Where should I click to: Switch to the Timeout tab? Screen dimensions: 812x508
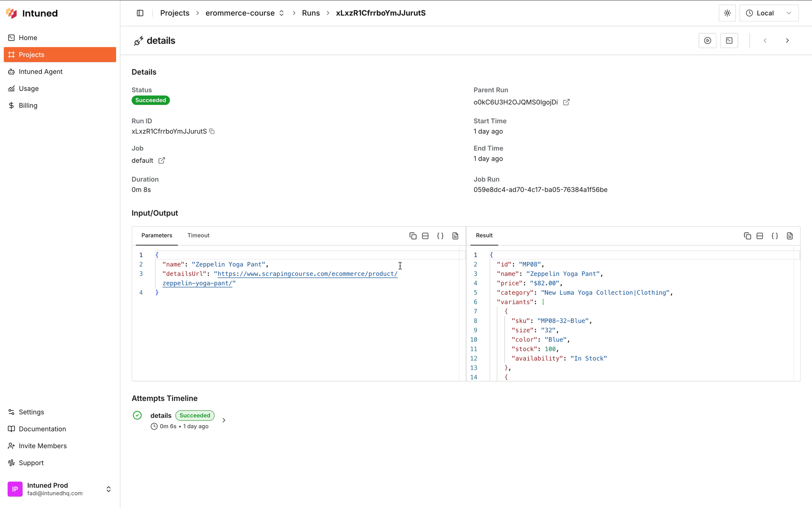pos(199,235)
